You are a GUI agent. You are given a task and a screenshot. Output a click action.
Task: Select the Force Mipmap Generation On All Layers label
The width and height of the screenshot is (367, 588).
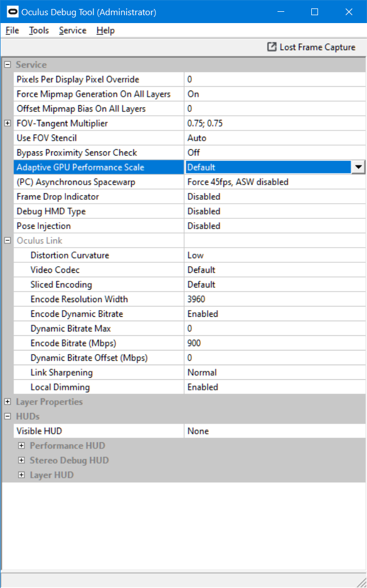point(93,94)
